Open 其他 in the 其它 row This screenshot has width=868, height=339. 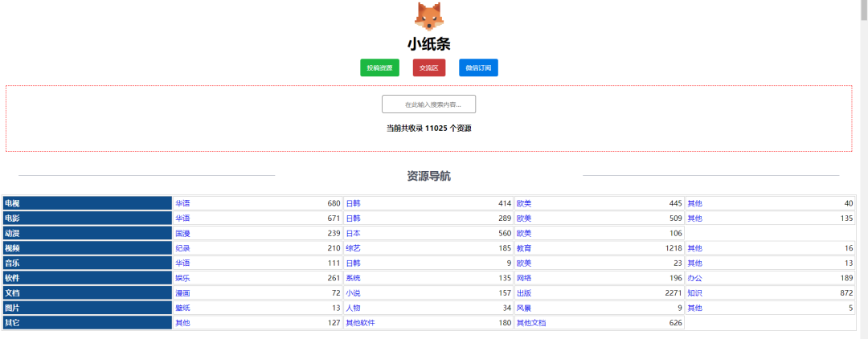point(182,322)
